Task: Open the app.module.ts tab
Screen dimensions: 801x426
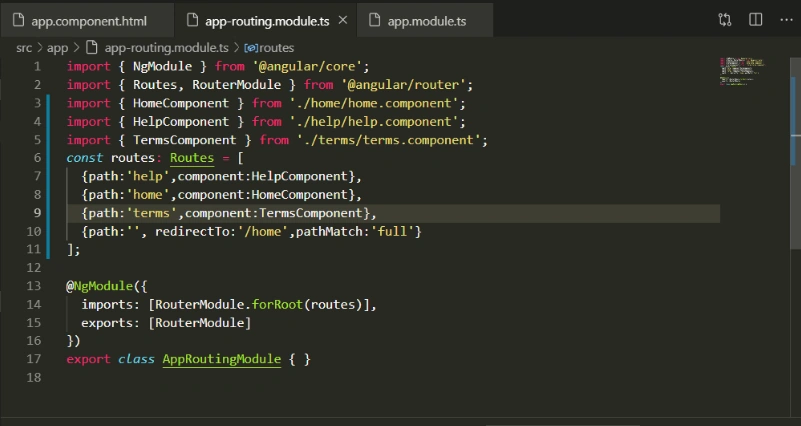Action: point(425,21)
